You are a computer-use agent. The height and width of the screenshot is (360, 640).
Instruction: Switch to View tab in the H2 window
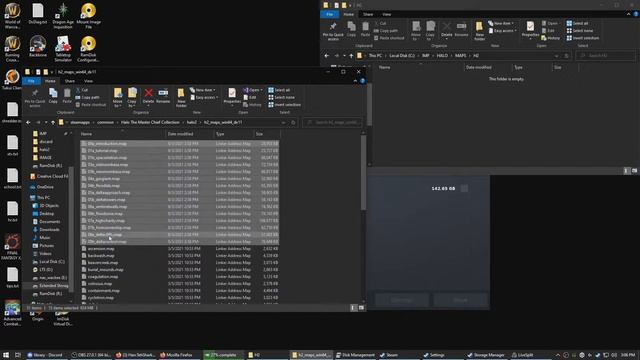click(x=387, y=14)
